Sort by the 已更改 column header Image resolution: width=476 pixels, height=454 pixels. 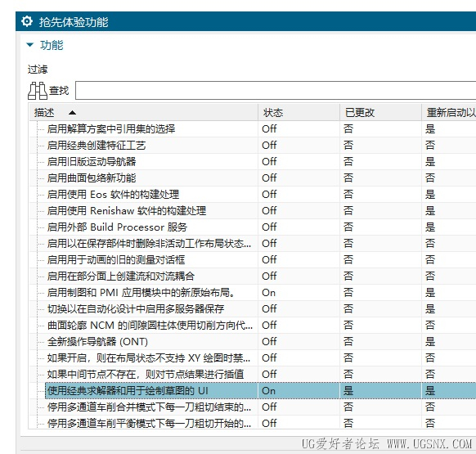coord(380,113)
